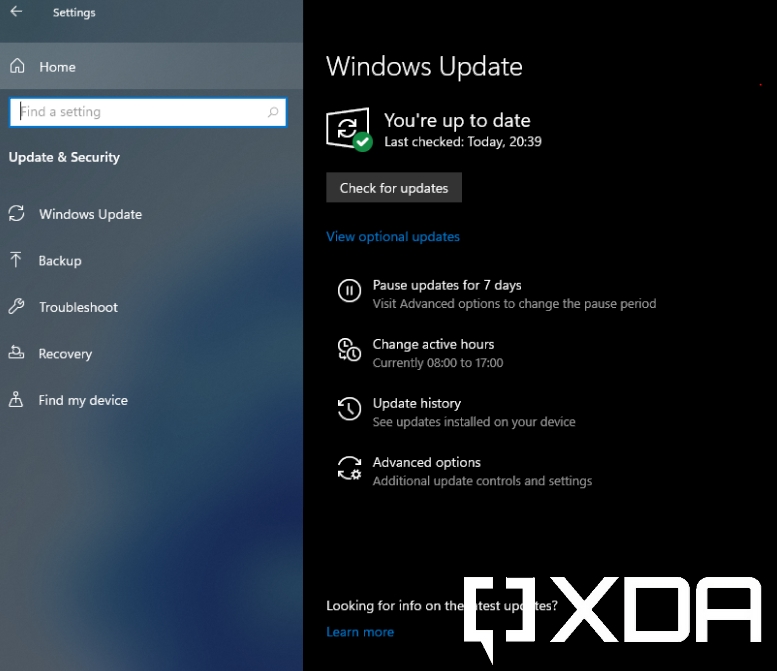Screen dimensions: 777x671
Task: Select the Backup label in sidebar
Action: click(x=60, y=261)
